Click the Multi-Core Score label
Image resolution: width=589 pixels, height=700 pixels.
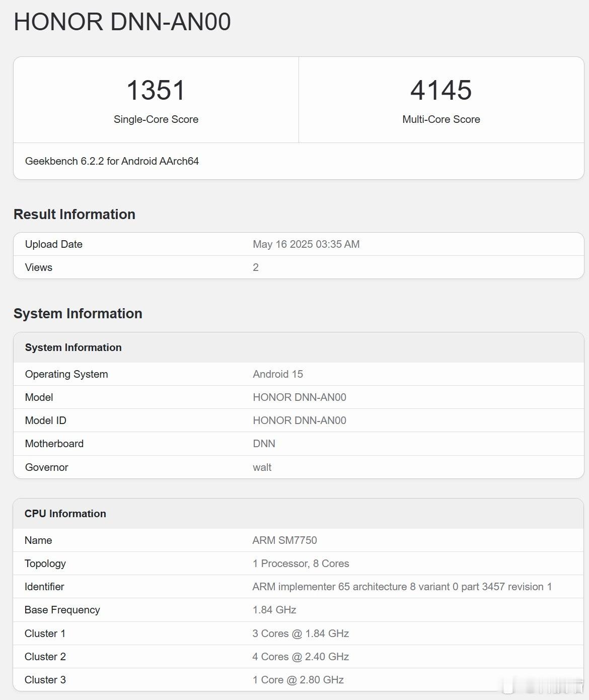point(441,119)
